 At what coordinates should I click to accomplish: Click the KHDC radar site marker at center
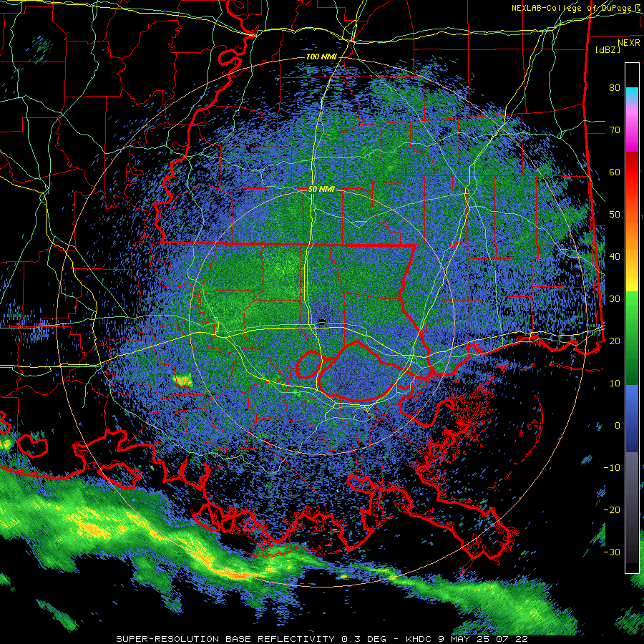(x=322, y=321)
